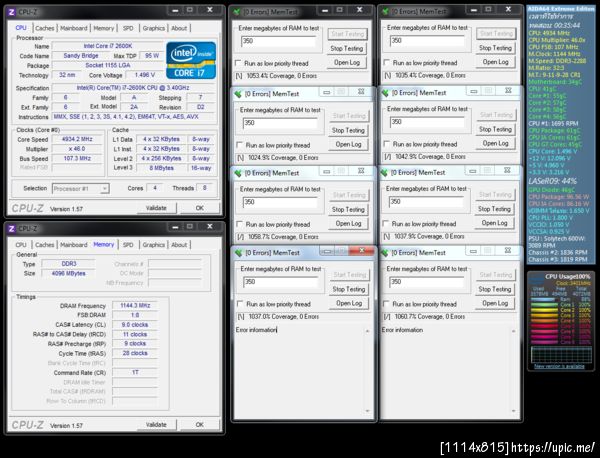Open SPD tab in bottom CPU-Z window
This screenshot has height=458, width=600.
128,244
